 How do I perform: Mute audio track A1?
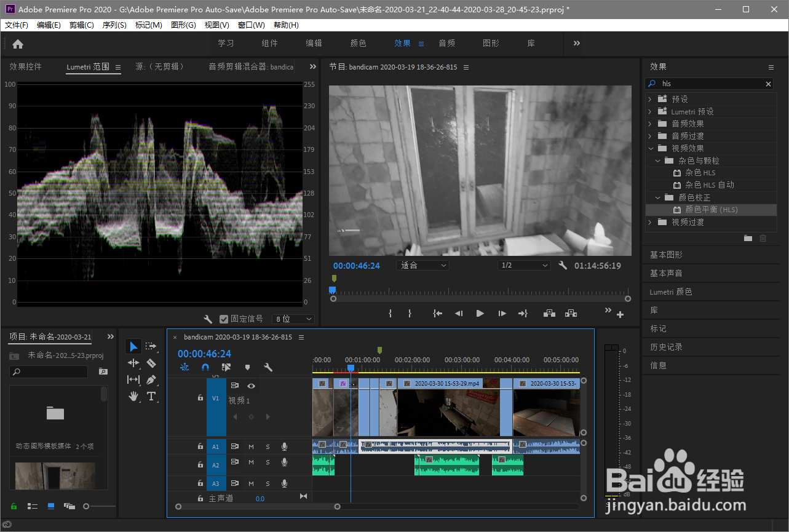tap(251, 447)
